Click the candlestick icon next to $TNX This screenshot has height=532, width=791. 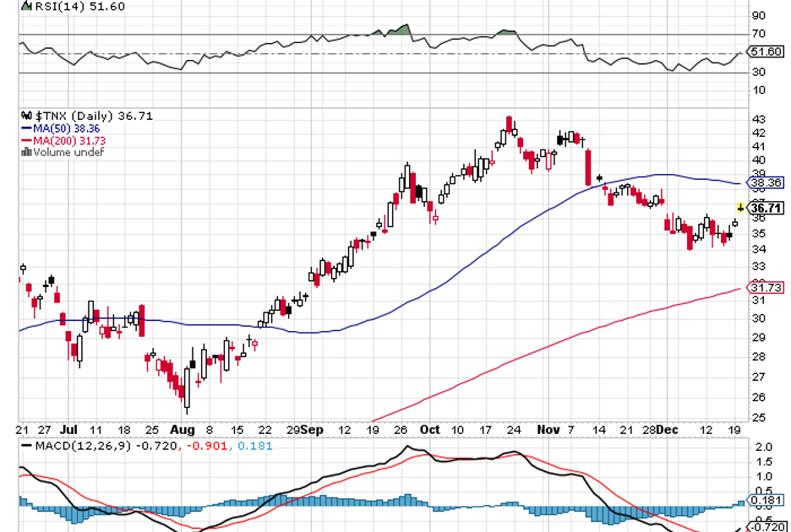coord(25,117)
